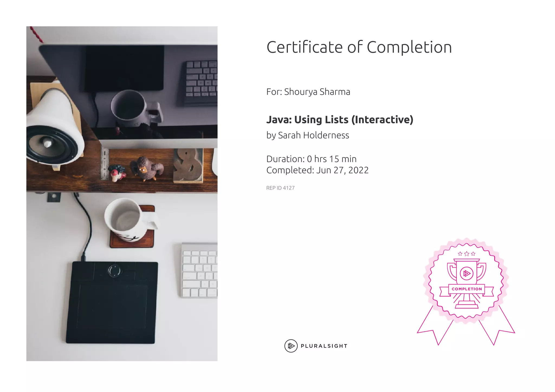Viewport: 555px width, 392px height.
Task: Click the course title Java: Using Lists
Action: point(340,119)
